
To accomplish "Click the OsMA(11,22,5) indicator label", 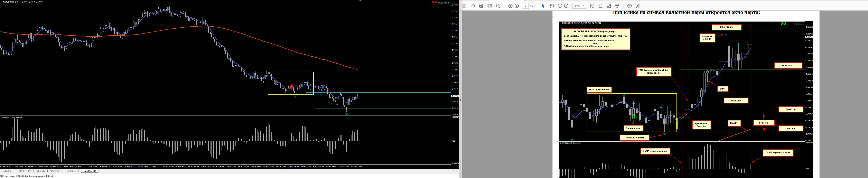I will coord(12,117).
